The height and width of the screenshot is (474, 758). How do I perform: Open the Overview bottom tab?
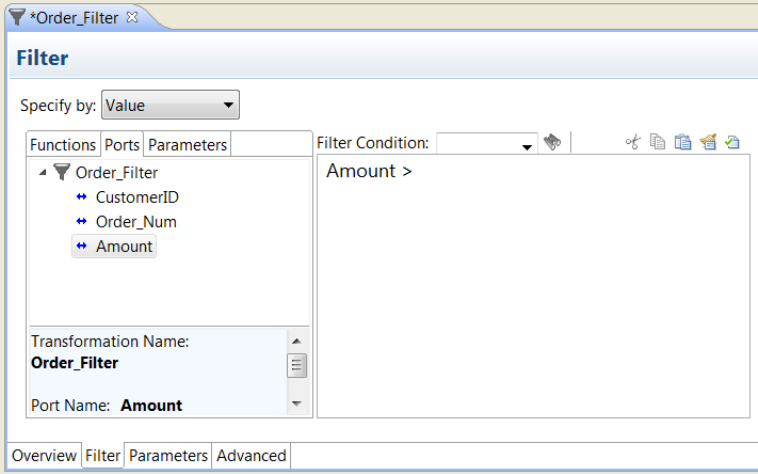coord(44,456)
